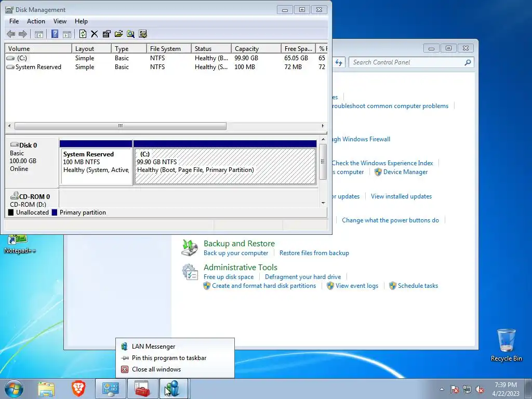Image resolution: width=532 pixels, height=399 pixels.
Task: Click Restore files from backup link
Action: tap(314, 253)
